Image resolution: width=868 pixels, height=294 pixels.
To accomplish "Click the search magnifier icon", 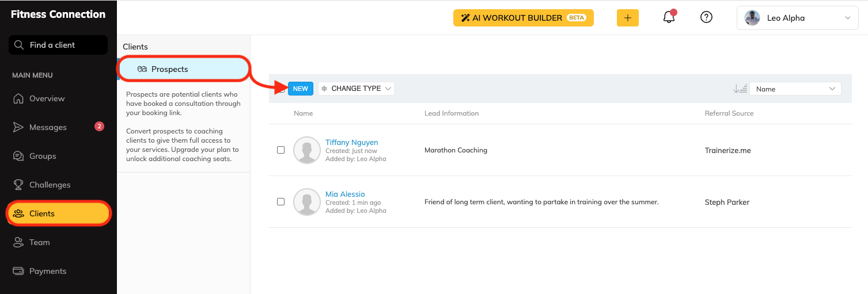I will tap(19, 45).
